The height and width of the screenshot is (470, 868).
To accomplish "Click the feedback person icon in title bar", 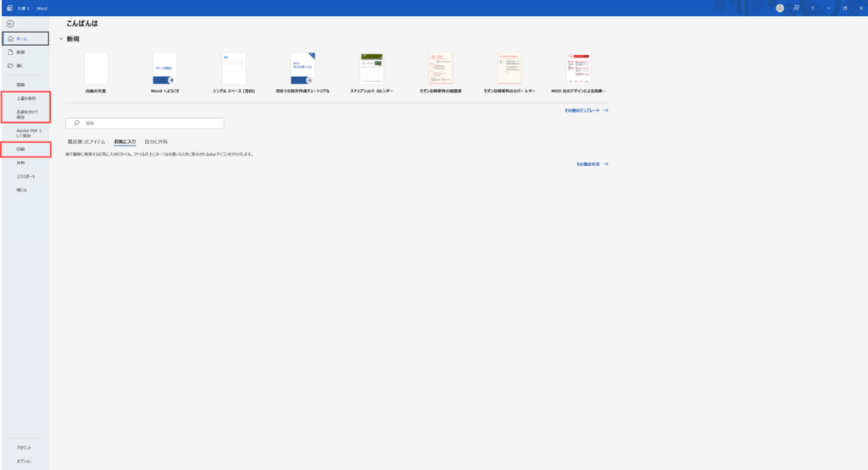I will pyautogui.click(x=796, y=8).
